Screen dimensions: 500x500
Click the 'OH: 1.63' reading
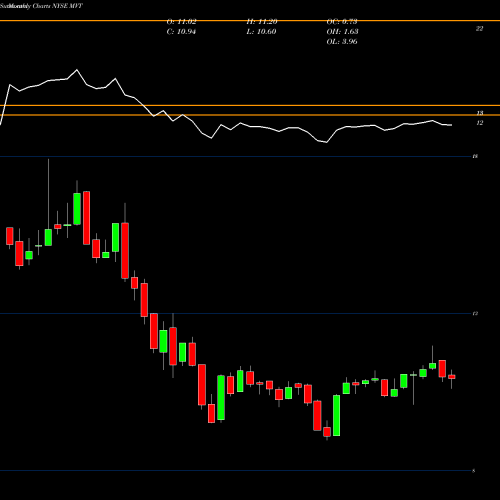coord(342,32)
